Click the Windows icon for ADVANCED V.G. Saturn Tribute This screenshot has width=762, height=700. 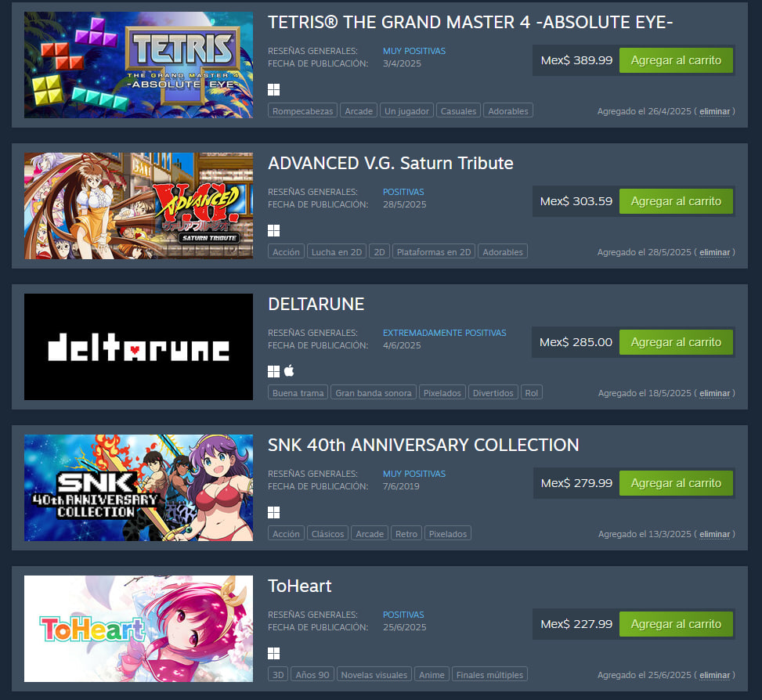[x=273, y=230]
